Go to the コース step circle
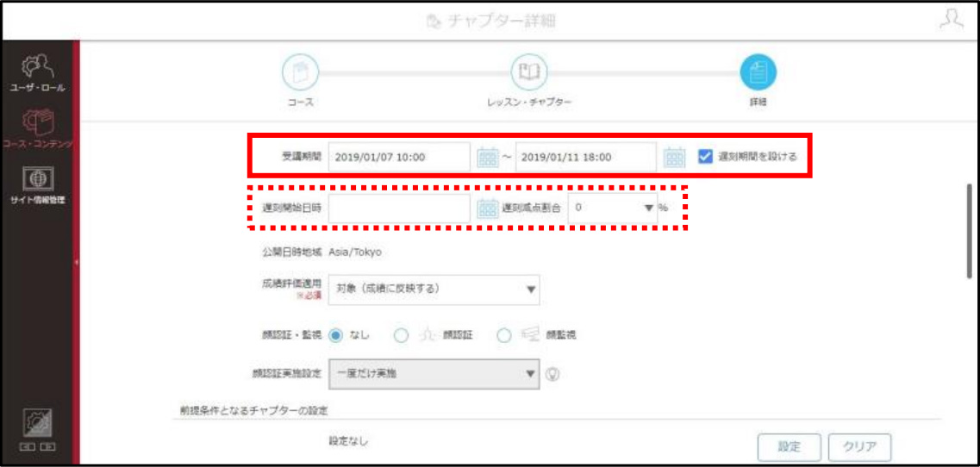 301,72
